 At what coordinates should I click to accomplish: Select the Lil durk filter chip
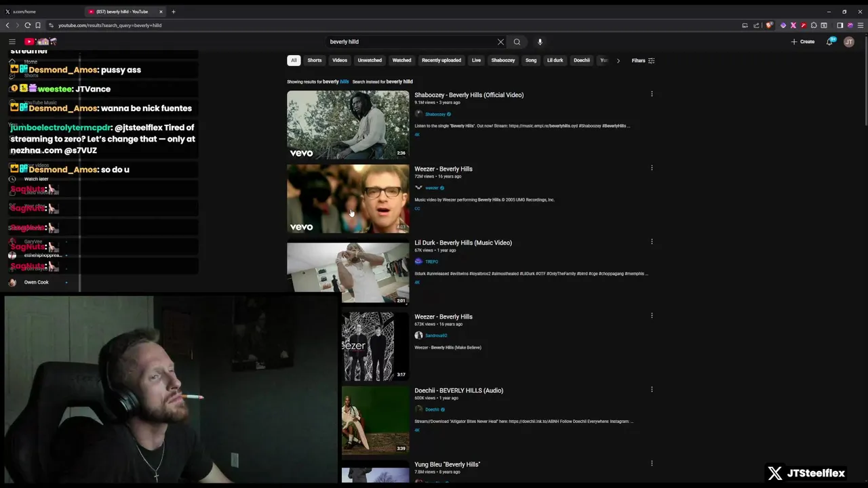pos(555,60)
